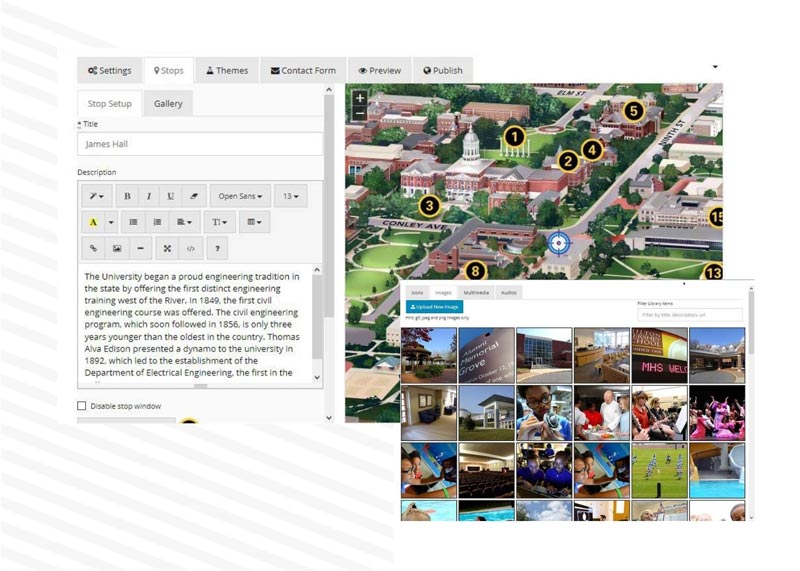Screen dimensions: 800x571
Task: Switch editor to fullscreen mode
Action: [167, 249]
